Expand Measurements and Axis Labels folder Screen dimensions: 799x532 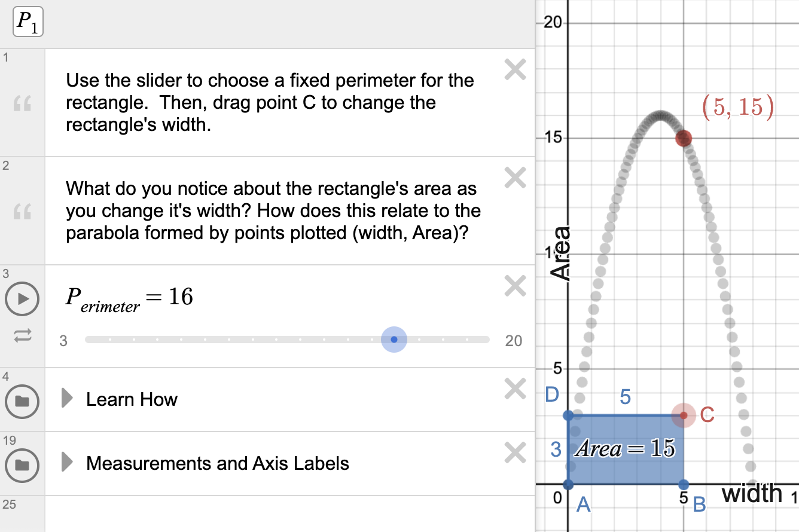click(x=67, y=463)
